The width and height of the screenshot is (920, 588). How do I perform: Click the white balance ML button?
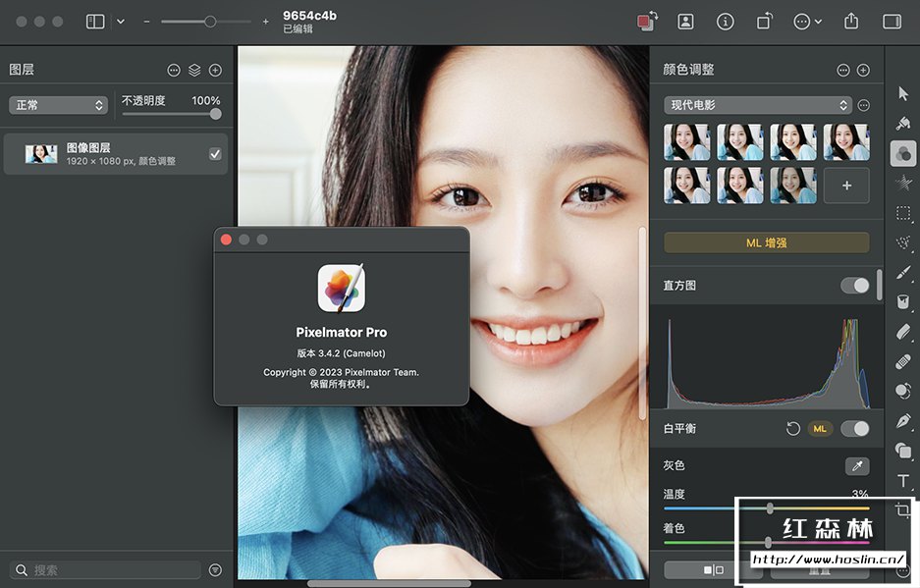click(x=819, y=429)
